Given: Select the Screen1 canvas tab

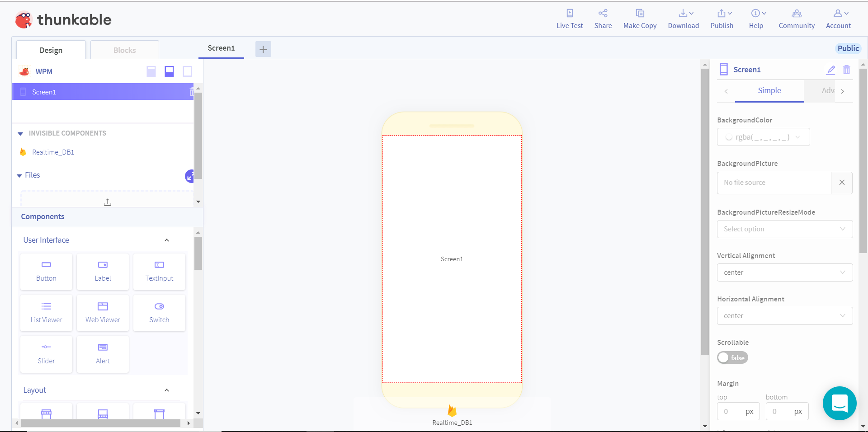Looking at the screenshot, I should pyautogui.click(x=221, y=48).
